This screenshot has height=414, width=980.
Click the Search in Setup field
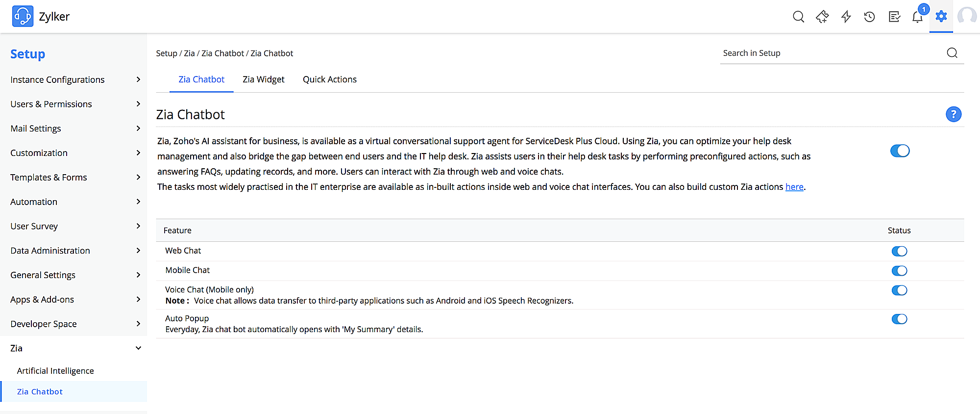click(x=833, y=53)
